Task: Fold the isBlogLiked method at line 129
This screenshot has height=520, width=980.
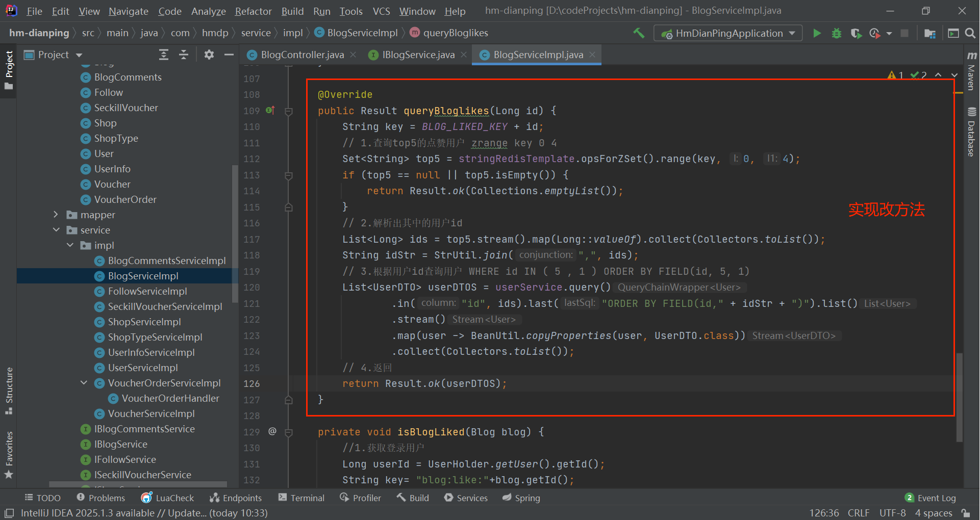Action: tap(288, 432)
